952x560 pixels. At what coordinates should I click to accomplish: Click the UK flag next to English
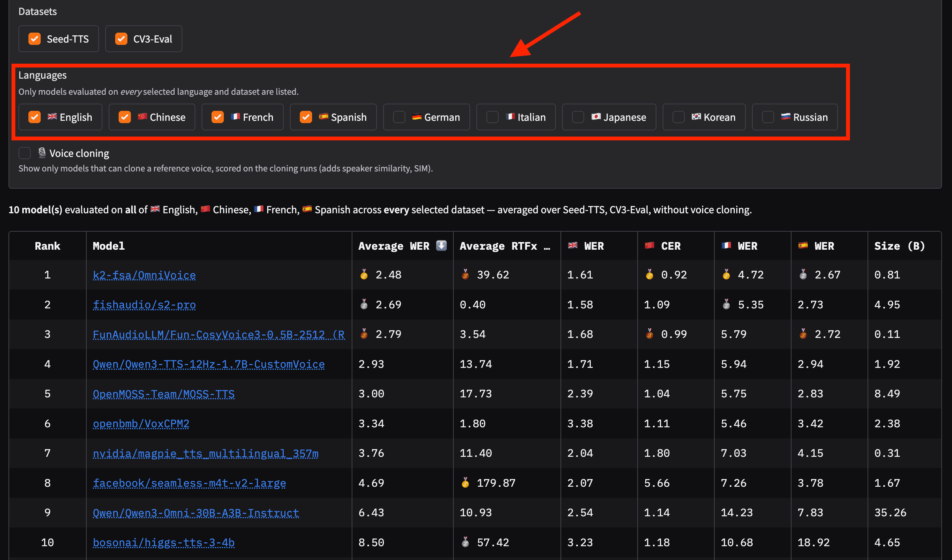click(52, 117)
